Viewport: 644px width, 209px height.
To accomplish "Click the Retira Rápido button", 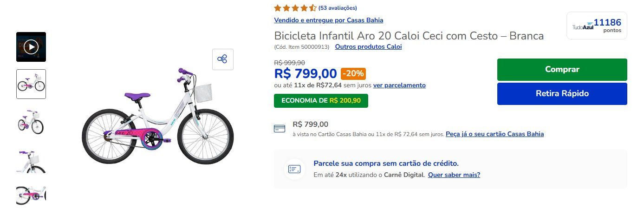I will [562, 94].
